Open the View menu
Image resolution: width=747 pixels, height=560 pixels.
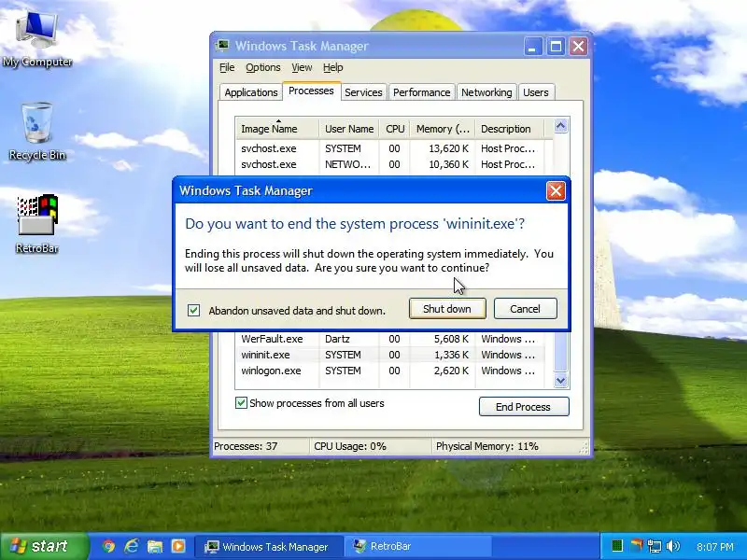point(302,67)
